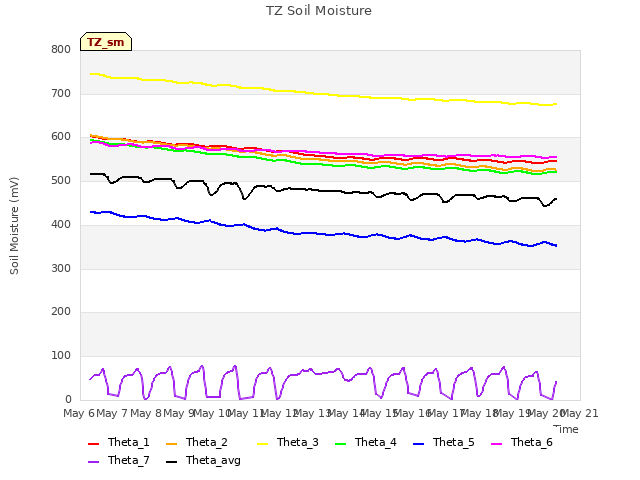The height and width of the screenshot is (480, 640).
Task: Click the 0 y-axis tick label
Action: point(68,399)
